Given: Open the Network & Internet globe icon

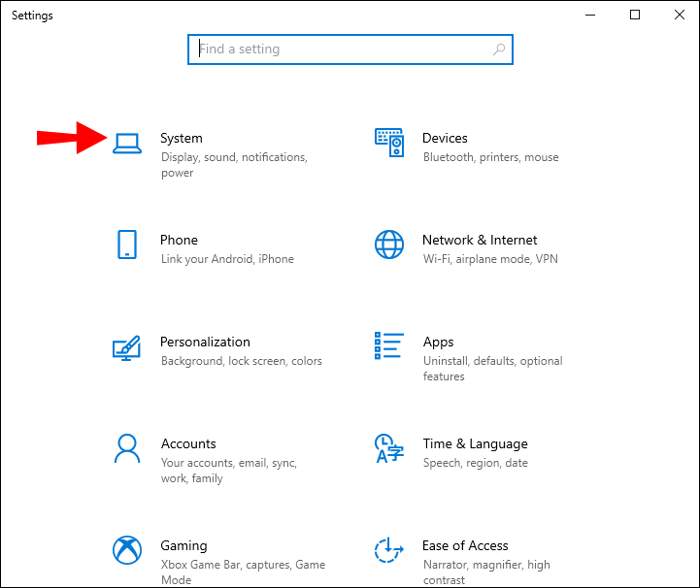Looking at the screenshot, I should (x=388, y=245).
